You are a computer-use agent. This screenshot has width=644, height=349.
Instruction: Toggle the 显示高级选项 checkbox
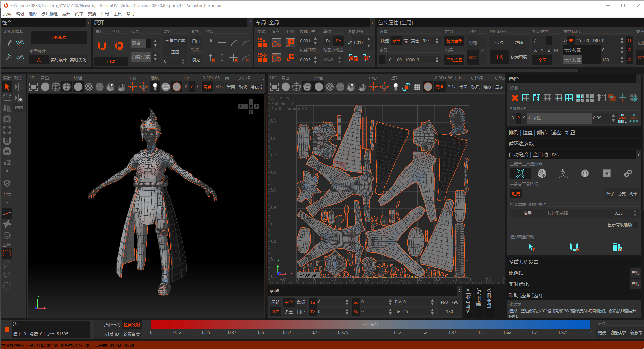[x=635, y=225]
